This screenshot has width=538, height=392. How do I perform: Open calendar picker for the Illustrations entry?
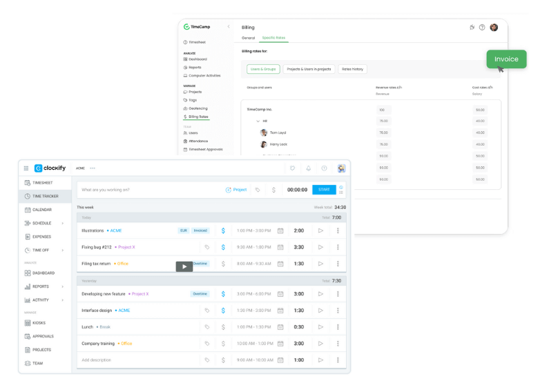coord(280,231)
